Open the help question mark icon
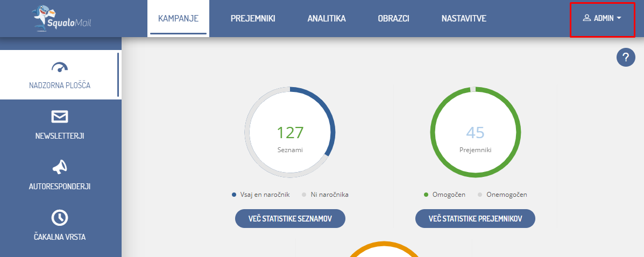The image size is (644, 257). click(x=626, y=58)
